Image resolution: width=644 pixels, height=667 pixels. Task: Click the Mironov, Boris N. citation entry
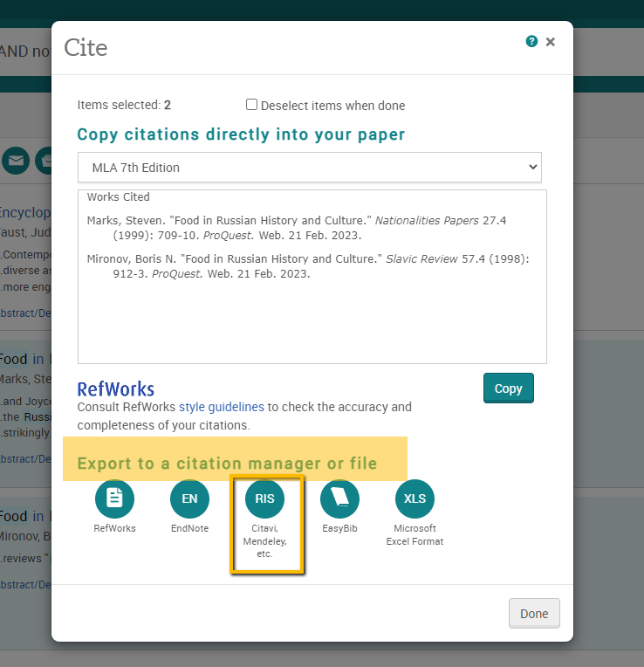click(308, 266)
